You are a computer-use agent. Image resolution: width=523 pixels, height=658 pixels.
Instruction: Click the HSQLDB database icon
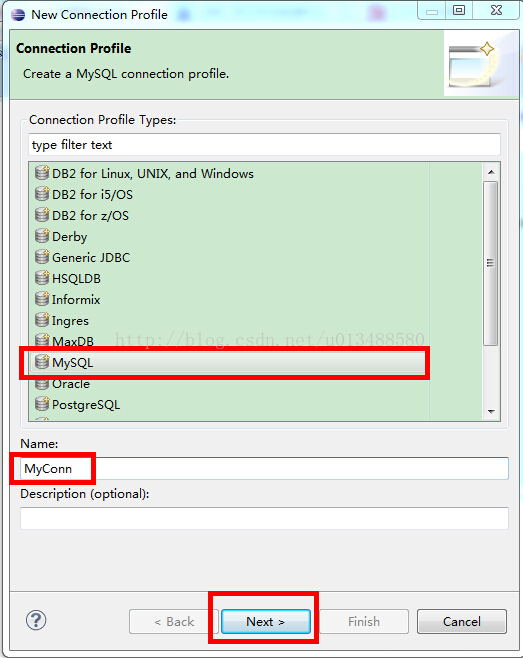pos(42,277)
